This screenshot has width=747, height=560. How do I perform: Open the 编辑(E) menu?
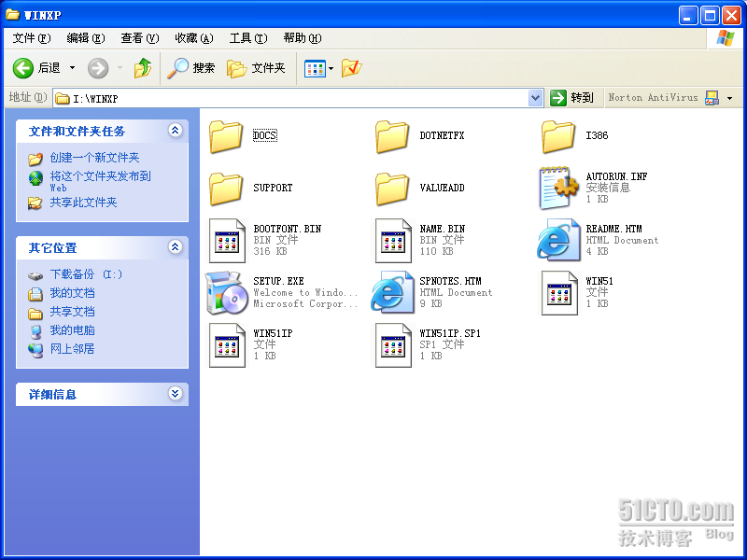(86, 38)
